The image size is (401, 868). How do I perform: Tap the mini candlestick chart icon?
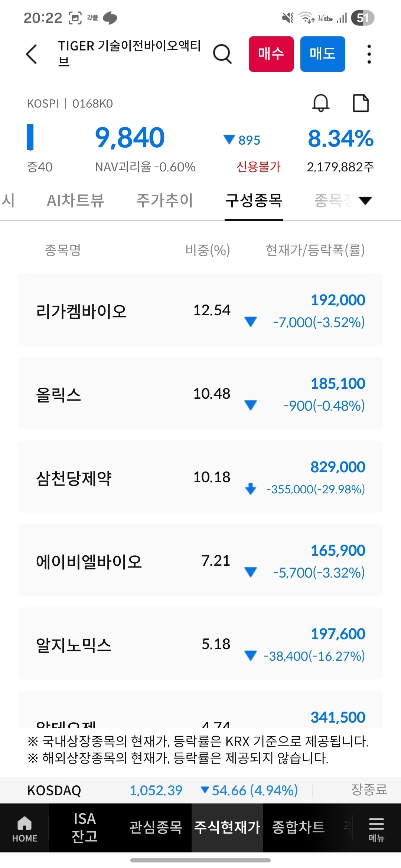pyautogui.click(x=30, y=137)
